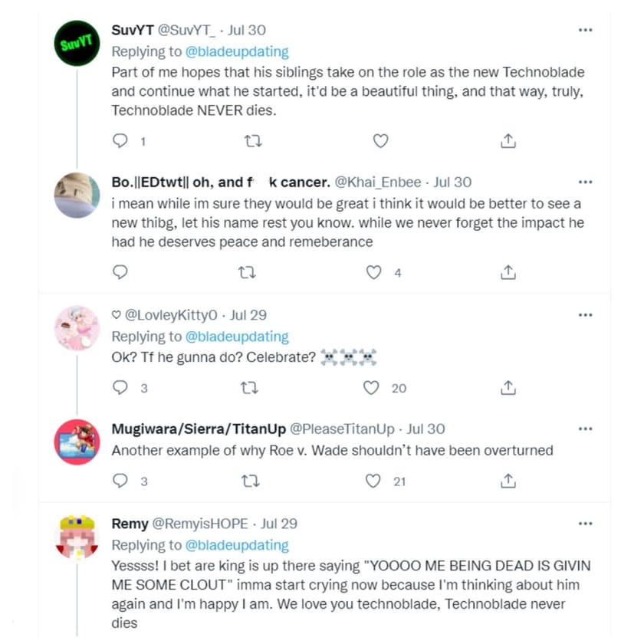Like the Khai_Enbee tweet with 4 likes
Viewport: 644px width, 644px height.
373,272
